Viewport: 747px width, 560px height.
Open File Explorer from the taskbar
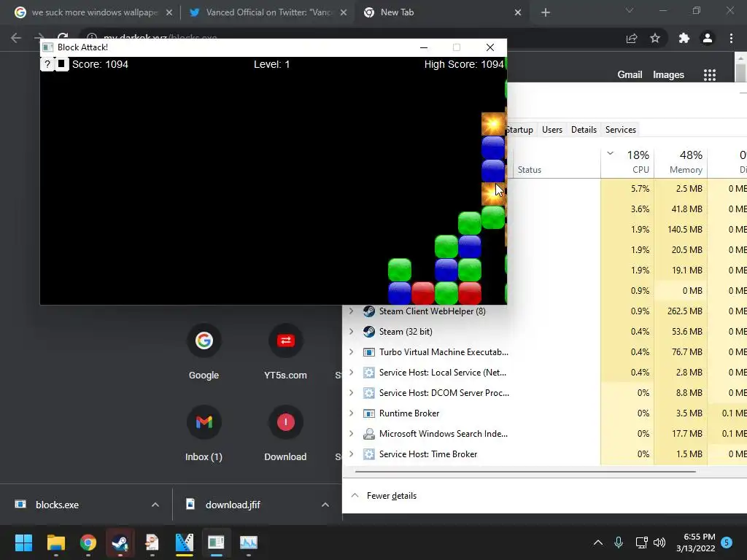click(x=55, y=542)
